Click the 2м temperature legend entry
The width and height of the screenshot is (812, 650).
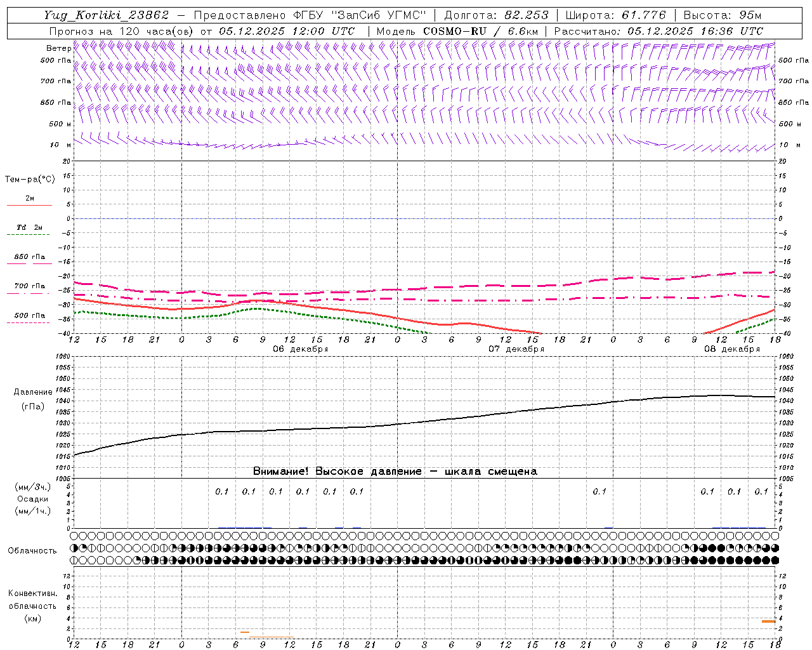pos(29,199)
